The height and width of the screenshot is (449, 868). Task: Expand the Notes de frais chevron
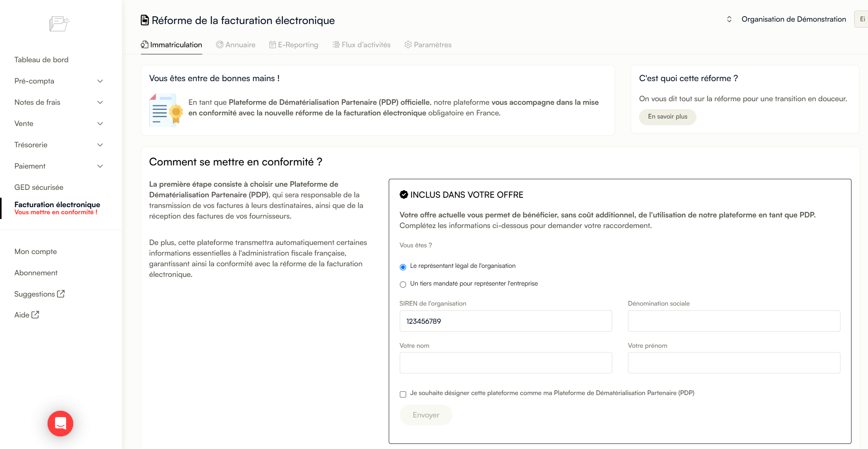point(100,102)
